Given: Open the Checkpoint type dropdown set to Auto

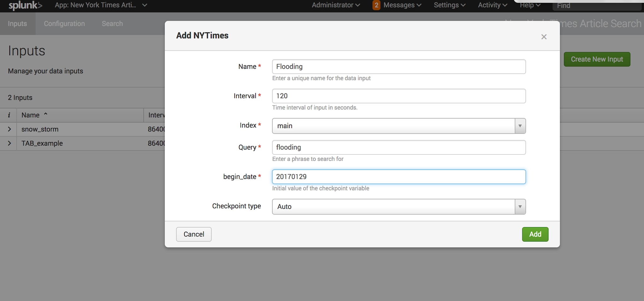Looking at the screenshot, I should click(399, 207).
